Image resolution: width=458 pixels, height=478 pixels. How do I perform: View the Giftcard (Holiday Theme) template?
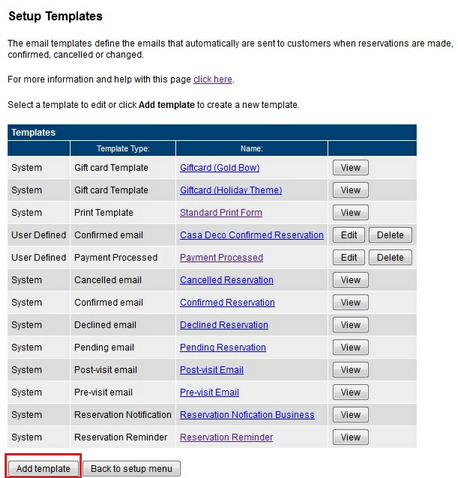point(350,190)
